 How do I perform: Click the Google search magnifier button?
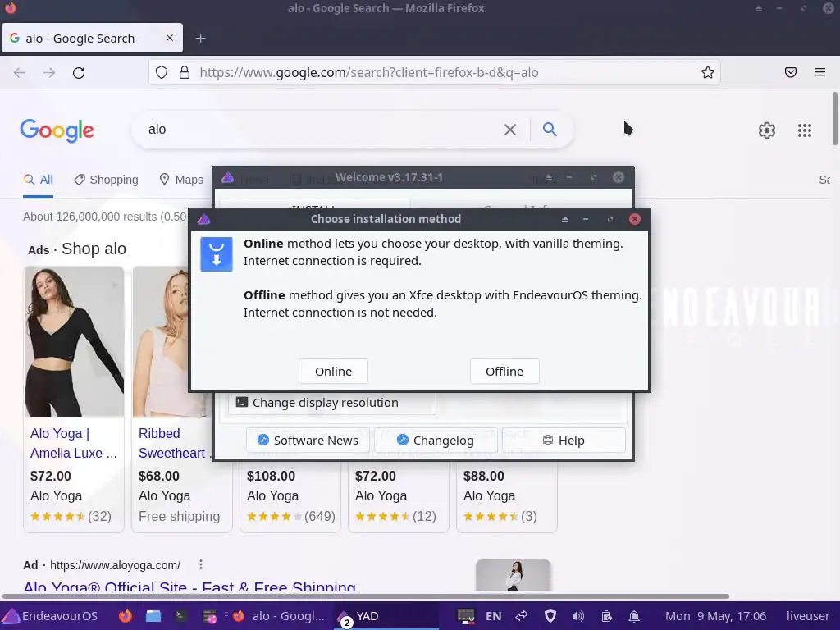[550, 129]
